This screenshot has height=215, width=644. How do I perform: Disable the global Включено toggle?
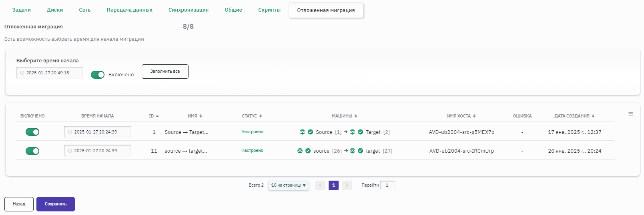coord(98,75)
